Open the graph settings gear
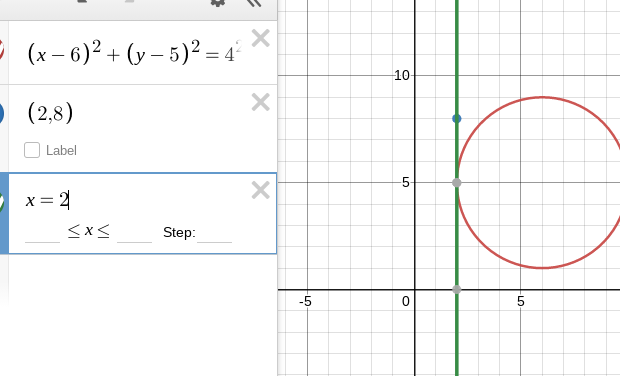The width and height of the screenshot is (620, 376). (217, 3)
